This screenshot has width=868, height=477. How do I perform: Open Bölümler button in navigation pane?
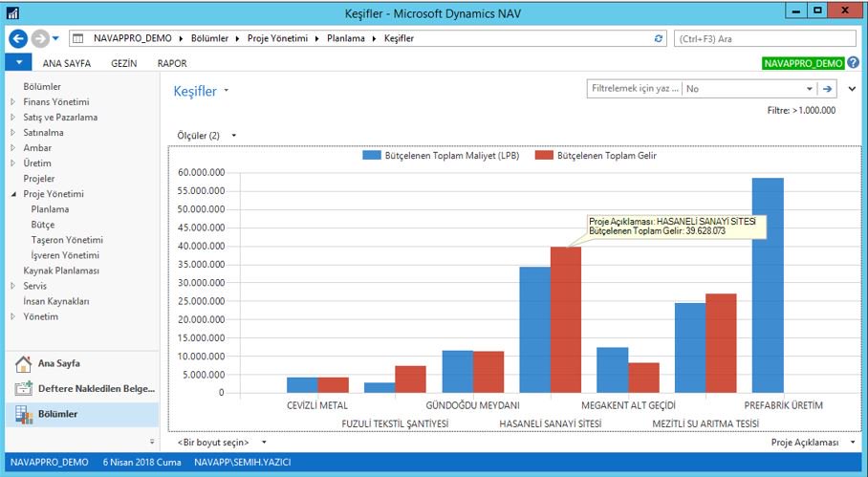pyautogui.click(x=82, y=414)
